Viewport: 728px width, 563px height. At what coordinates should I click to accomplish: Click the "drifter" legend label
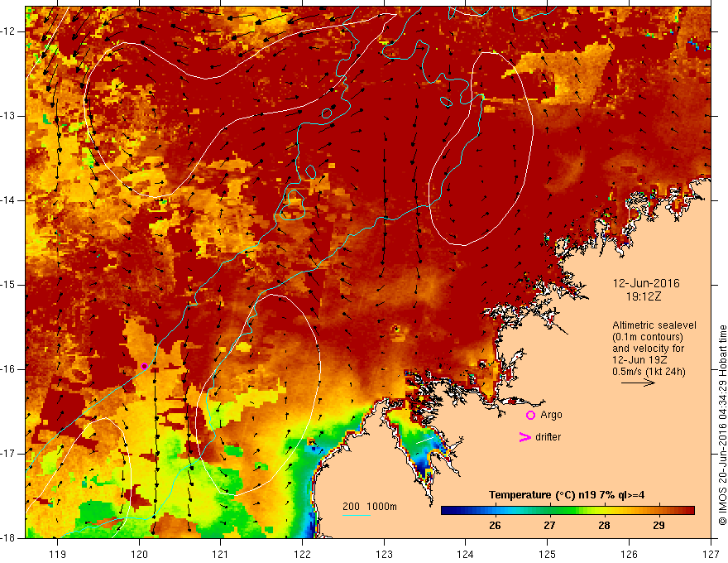click(x=548, y=437)
